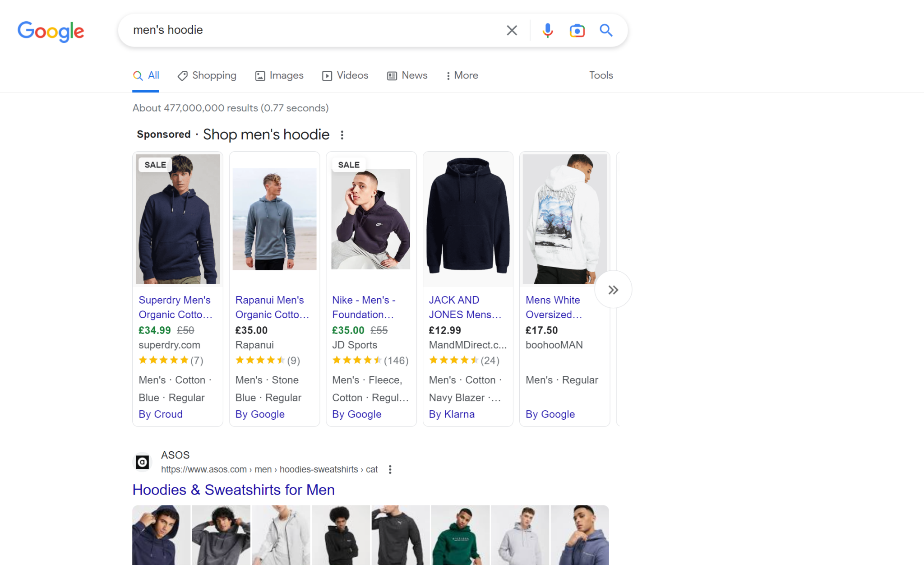Switch to the All results tab
924x565 pixels.
pyautogui.click(x=146, y=75)
